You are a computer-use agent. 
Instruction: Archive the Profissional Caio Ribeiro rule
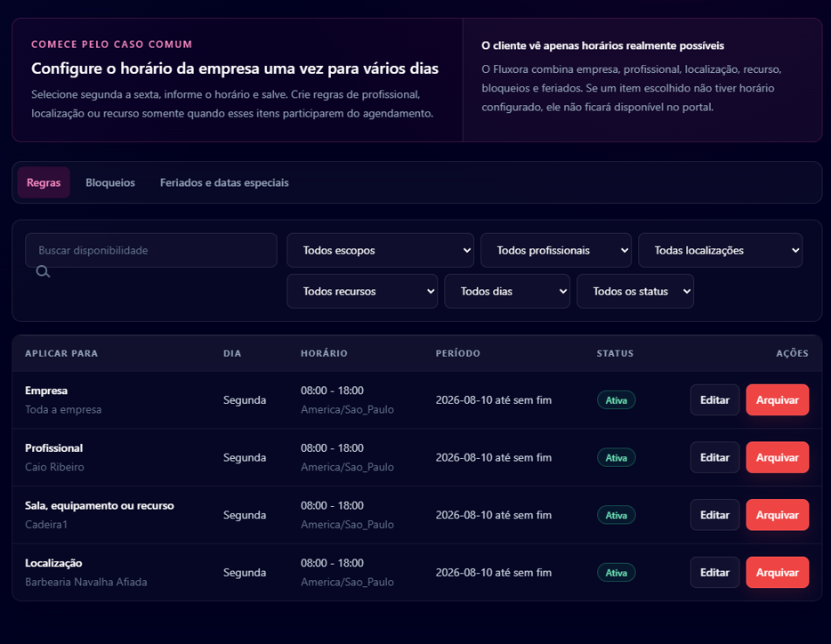pos(778,457)
